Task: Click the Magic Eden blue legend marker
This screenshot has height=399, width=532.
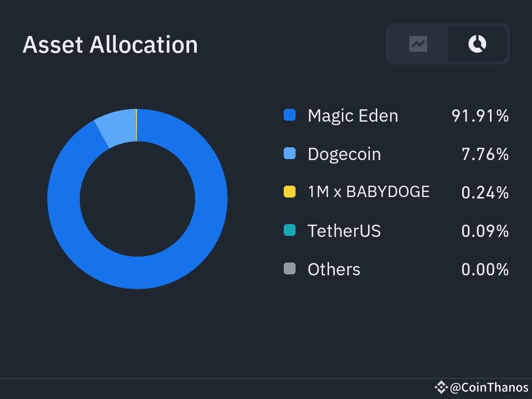Action: [x=290, y=115]
